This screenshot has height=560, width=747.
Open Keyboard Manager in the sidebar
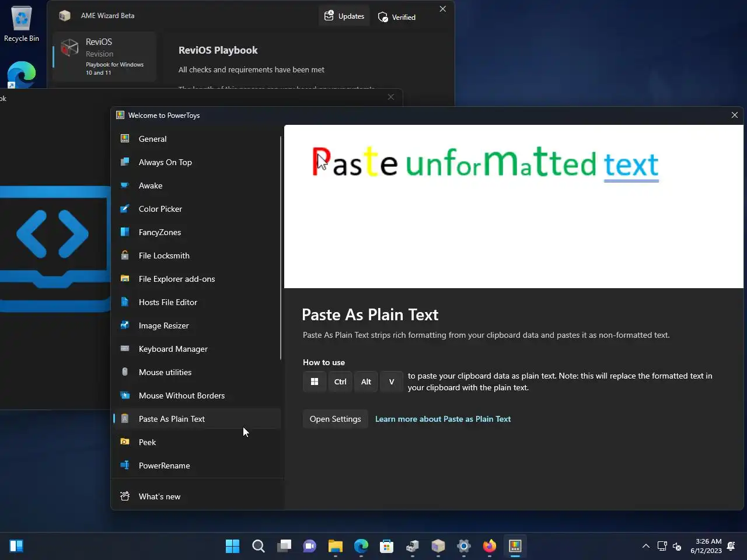tap(197, 349)
